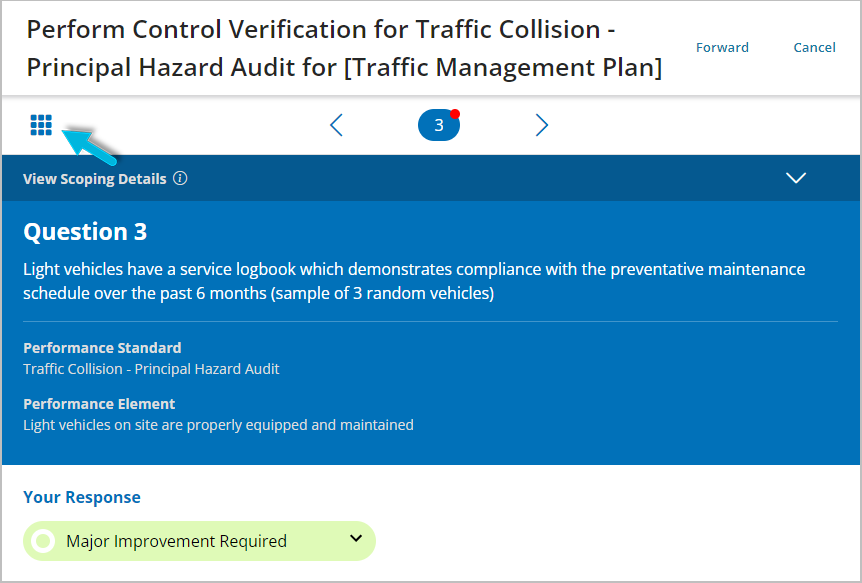Select the circle indicator in response pill
This screenshot has width=862, height=583.
43,541
